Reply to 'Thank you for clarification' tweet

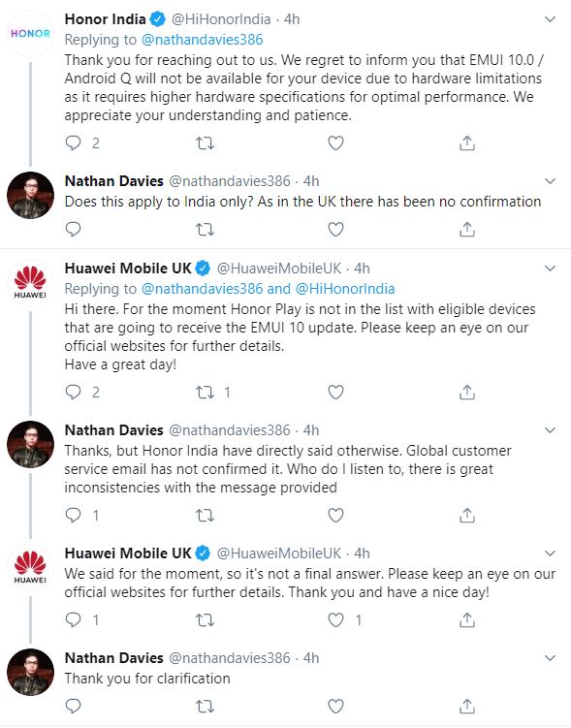tap(74, 706)
